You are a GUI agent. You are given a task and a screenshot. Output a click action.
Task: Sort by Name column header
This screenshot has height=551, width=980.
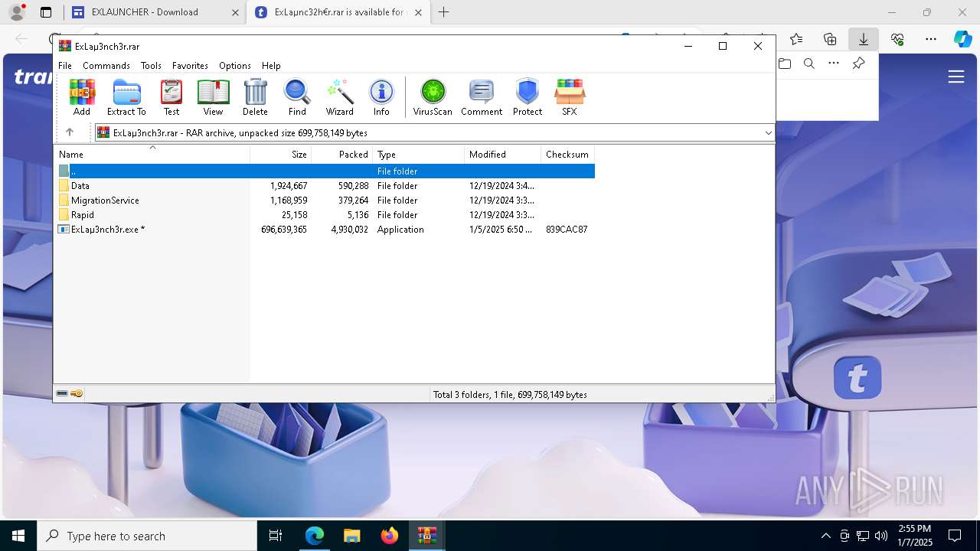click(152, 155)
